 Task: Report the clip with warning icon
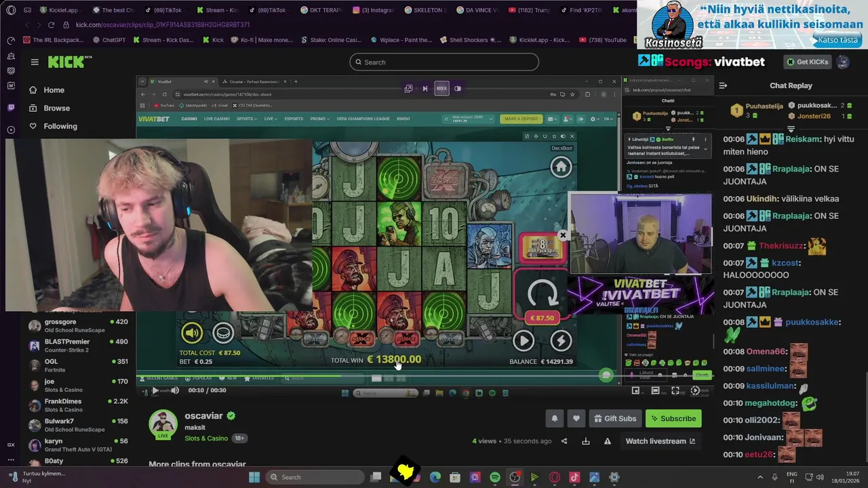608,441
